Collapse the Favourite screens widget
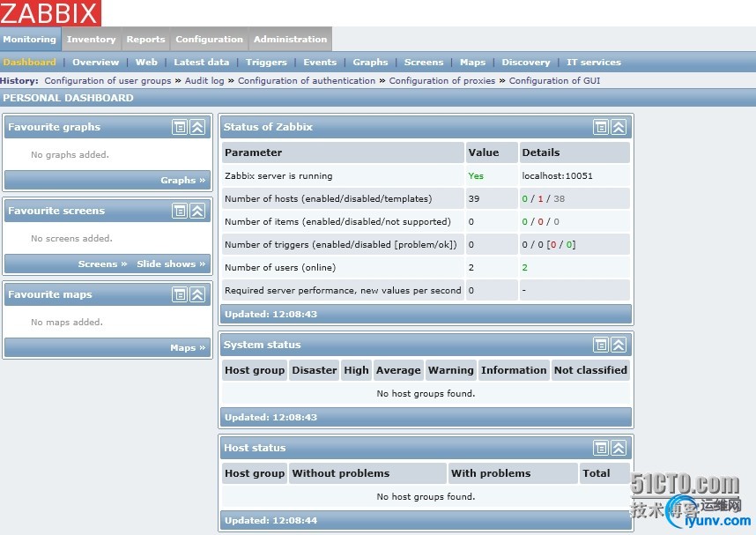756x535 pixels. click(x=197, y=211)
